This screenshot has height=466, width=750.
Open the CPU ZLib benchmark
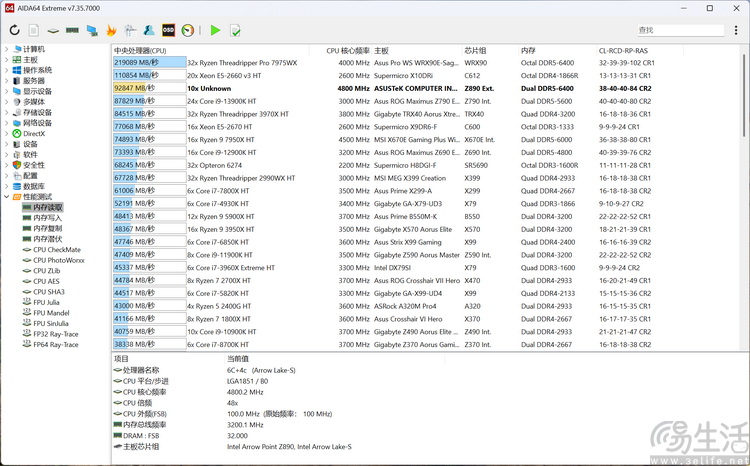[x=46, y=271]
